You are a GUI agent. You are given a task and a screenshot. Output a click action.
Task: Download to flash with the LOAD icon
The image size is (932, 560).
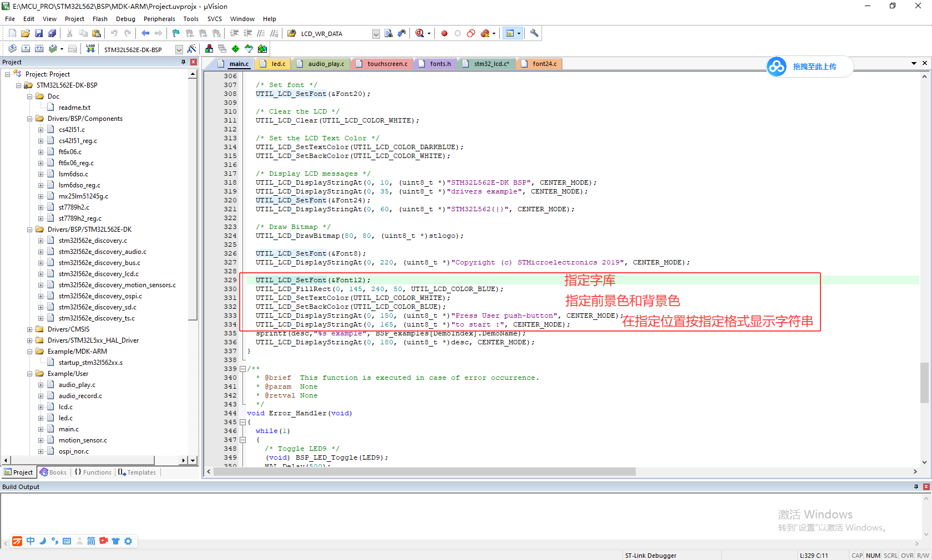(x=90, y=49)
